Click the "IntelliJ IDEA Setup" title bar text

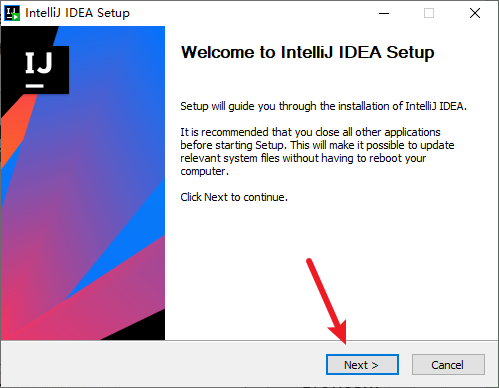point(77,13)
